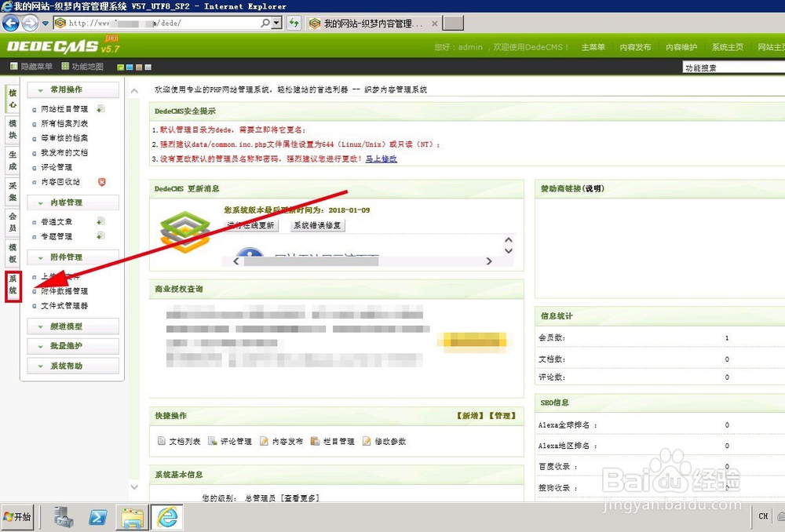Click 【新增】 in 快捷操作 header
This screenshot has height=532, width=785.
coord(470,416)
